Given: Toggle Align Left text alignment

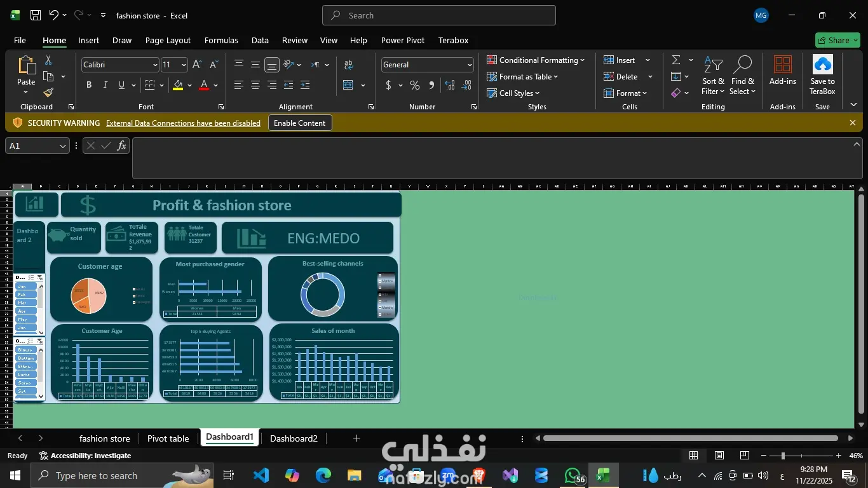Looking at the screenshot, I should click(x=239, y=85).
